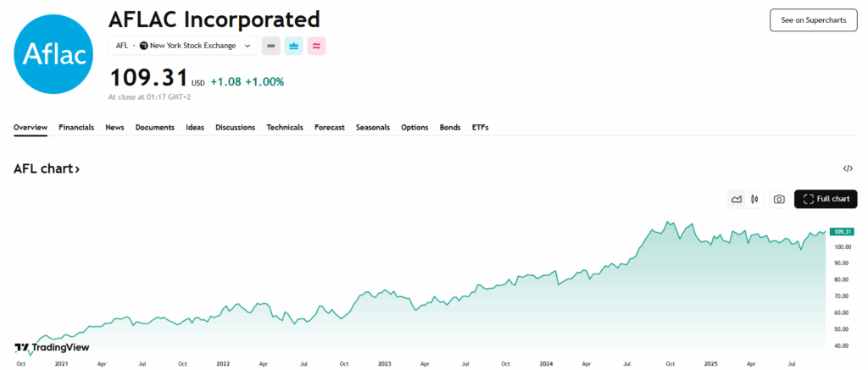The height and width of the screenshot is (370, 868).
Task: Open the Full chart button
Action: (x=826, y=199)
